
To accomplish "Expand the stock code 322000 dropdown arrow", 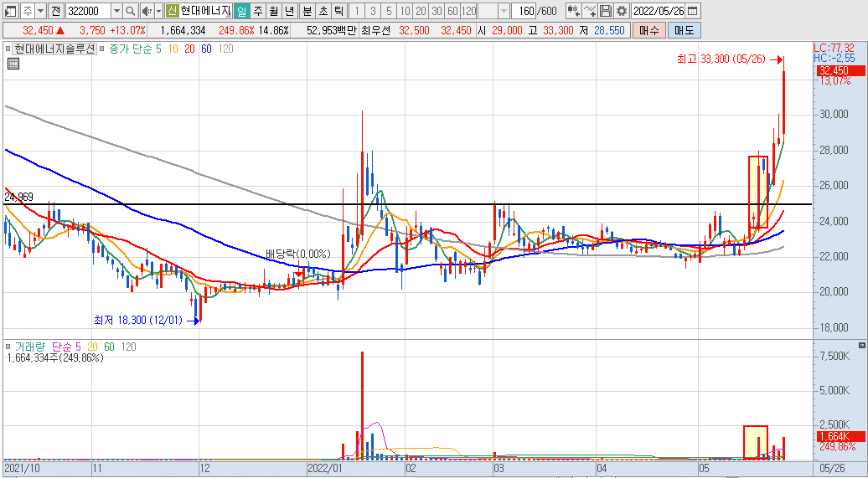I will click(116, 11).
